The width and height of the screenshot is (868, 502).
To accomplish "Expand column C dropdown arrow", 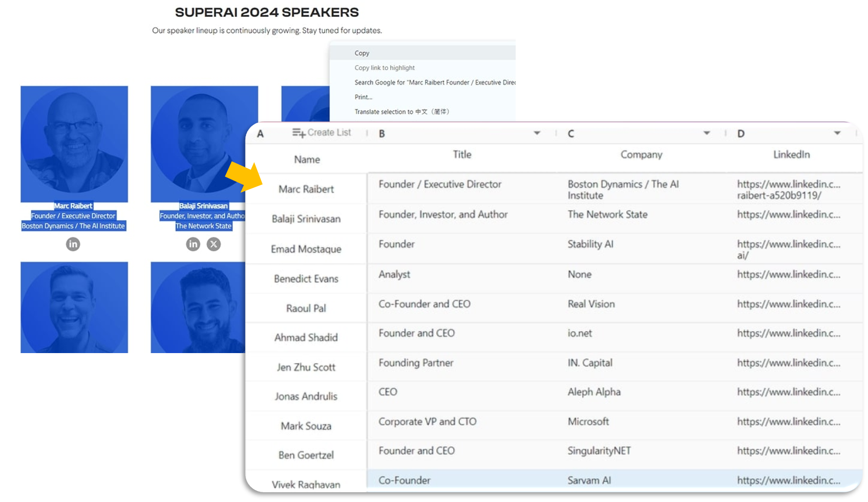I will click(707, 133).
